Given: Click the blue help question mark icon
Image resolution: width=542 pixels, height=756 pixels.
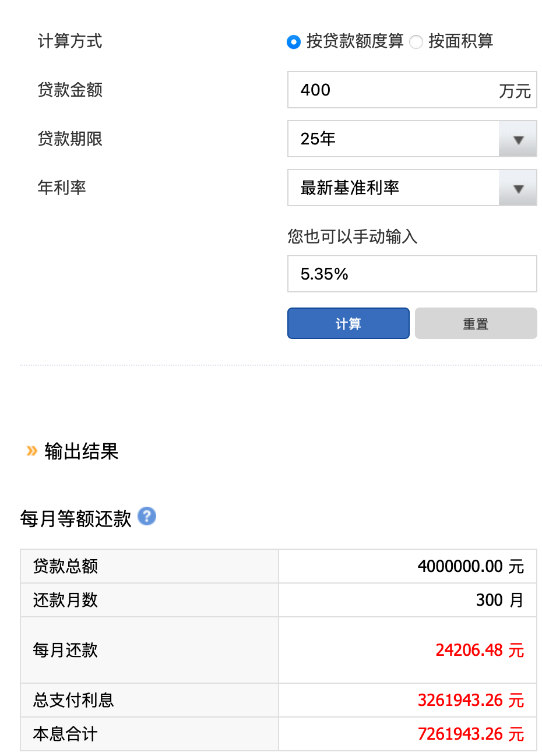Looking at the screenshot, I should [147, 516].
